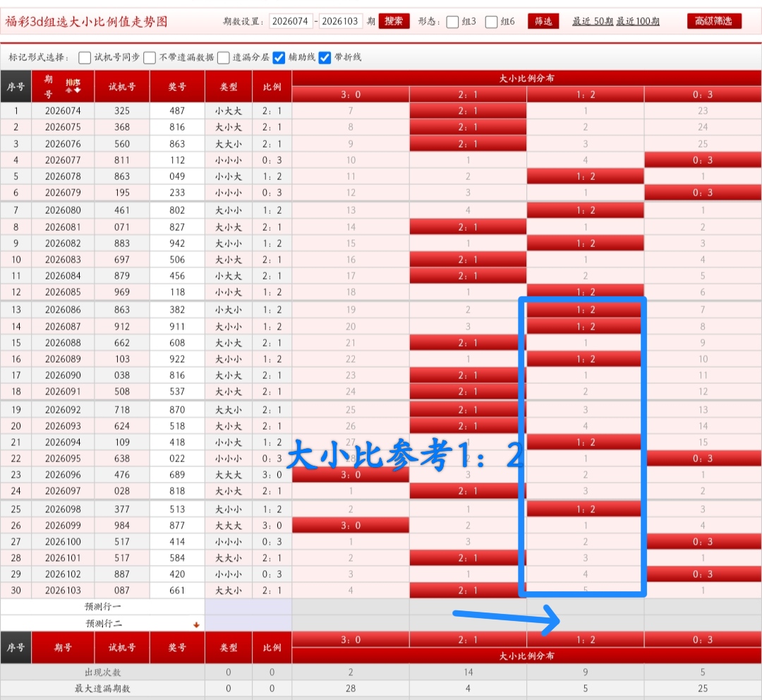Image resolution: width=762 pixels, height=700 pixels.
Task: Click top 0:3 column header
Action: coord(703,95)
